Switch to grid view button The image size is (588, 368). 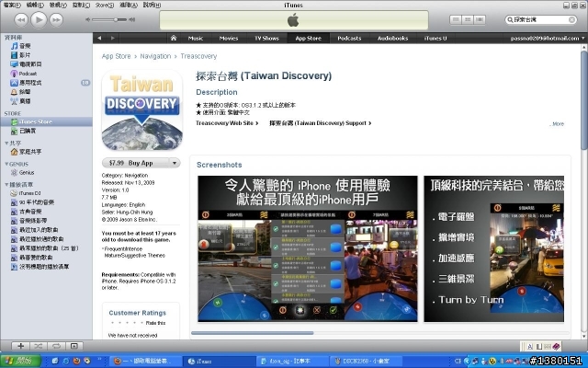[x=468, y=19]
